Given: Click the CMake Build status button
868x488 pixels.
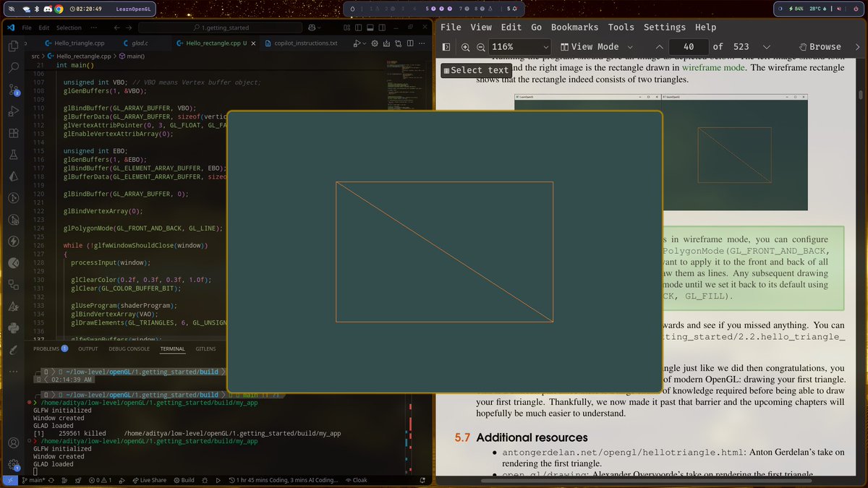Looking at the screenshot, I should click(184, 480).
